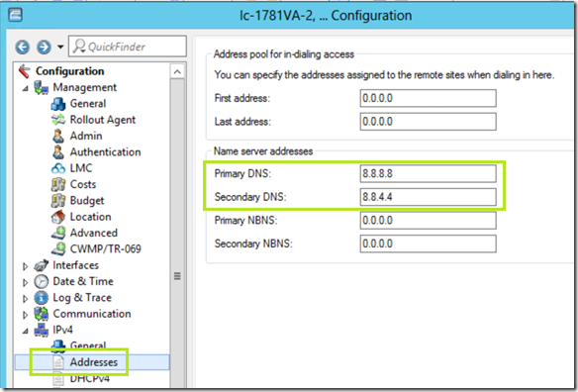Viewport: 578px width, 392px height.
Task: Select Advanced in the tree
Action: coord(94,233)
